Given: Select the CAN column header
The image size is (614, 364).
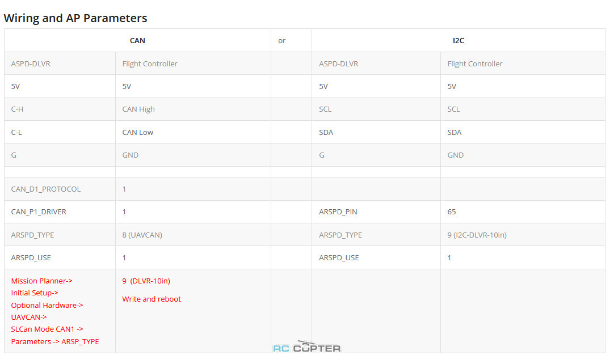Looking at the screenshot, I should tap(137, 40).
